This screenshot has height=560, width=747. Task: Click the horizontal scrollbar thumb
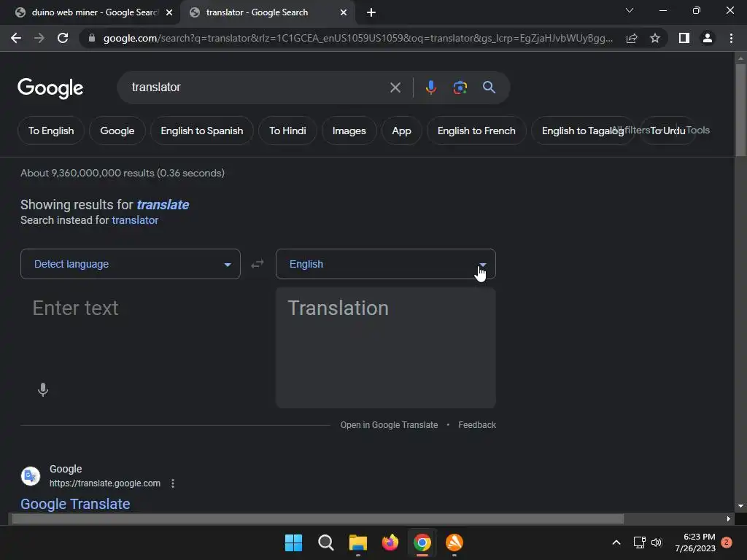[x=318, y=518]
